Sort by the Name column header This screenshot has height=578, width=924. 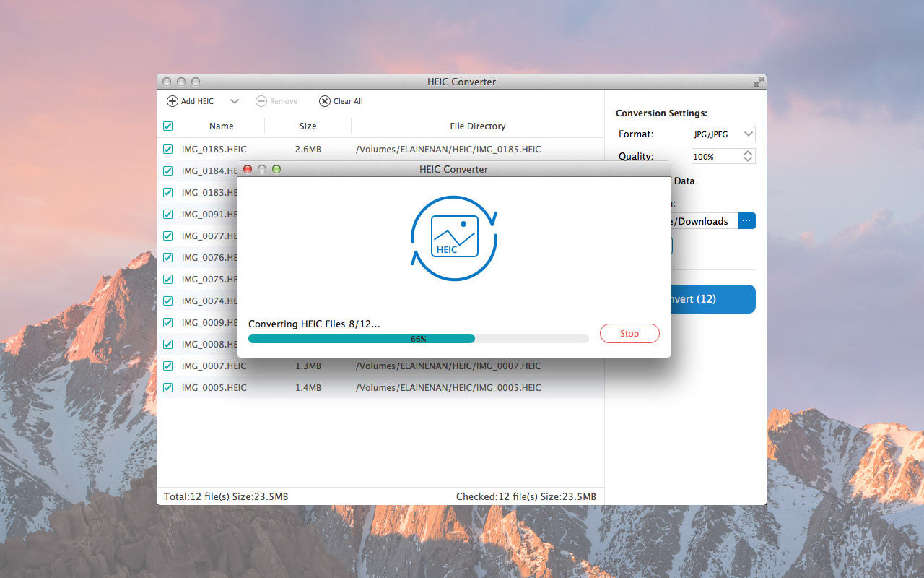[222, 126]
